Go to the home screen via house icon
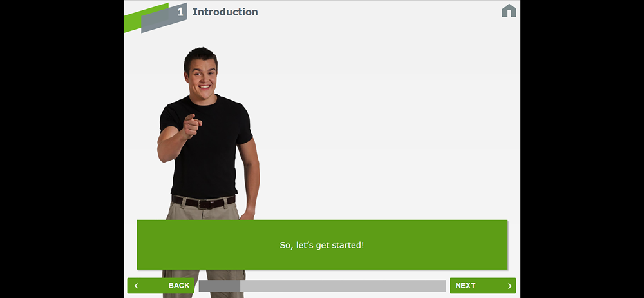The height and width of the screenshot is (298, 644). 509,11
